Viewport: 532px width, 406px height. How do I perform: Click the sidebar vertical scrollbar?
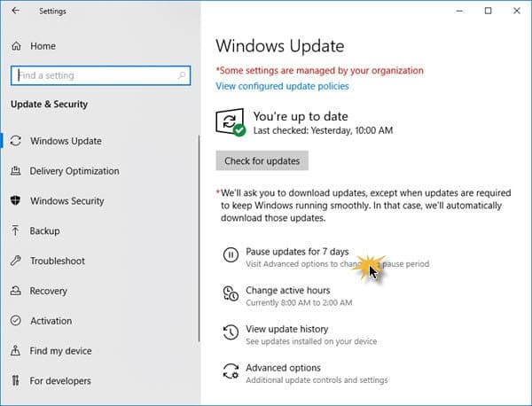tap(199, 238)
